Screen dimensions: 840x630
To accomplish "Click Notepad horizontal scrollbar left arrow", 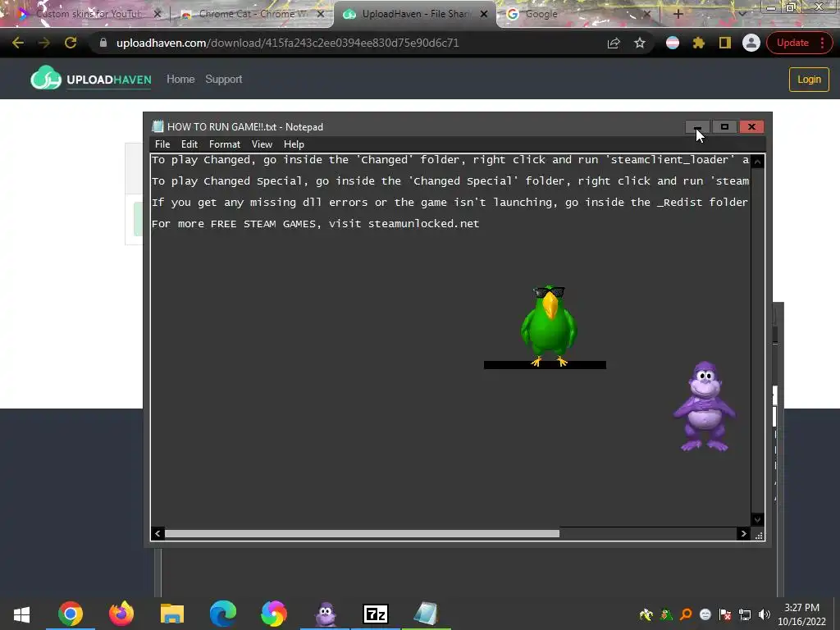I will coord(157,533).
